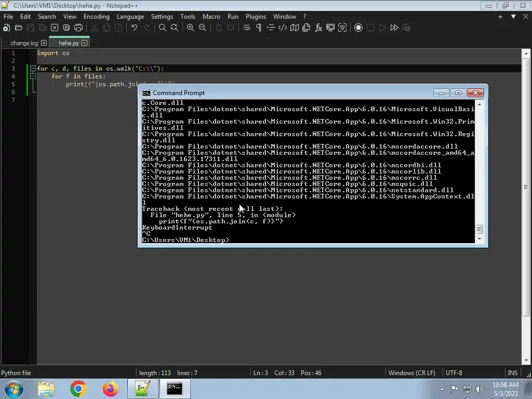This screenshot has width=532, height=399.
Task: Click the KeyboardInterrupt line in Command Prompt
Action: pos(177,228)
